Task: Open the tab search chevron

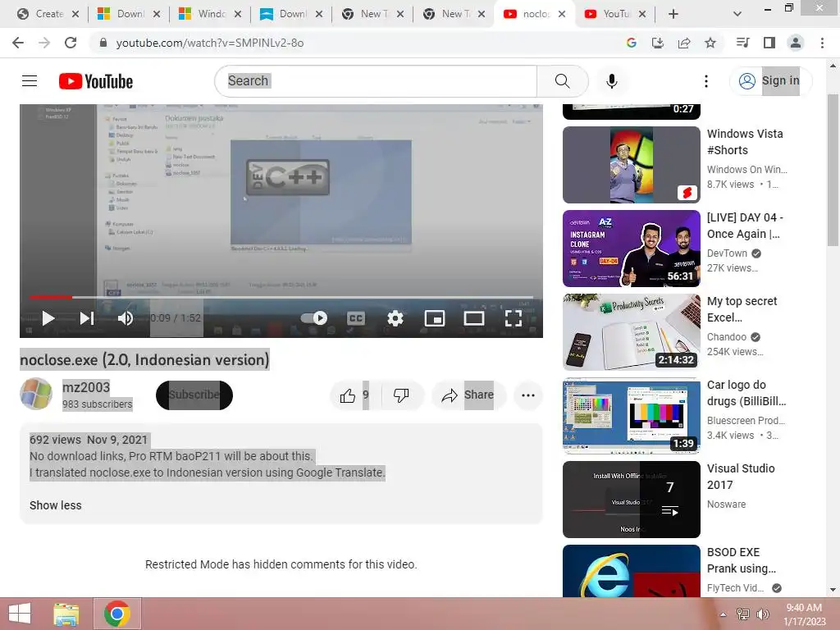Action: (737, 14)
